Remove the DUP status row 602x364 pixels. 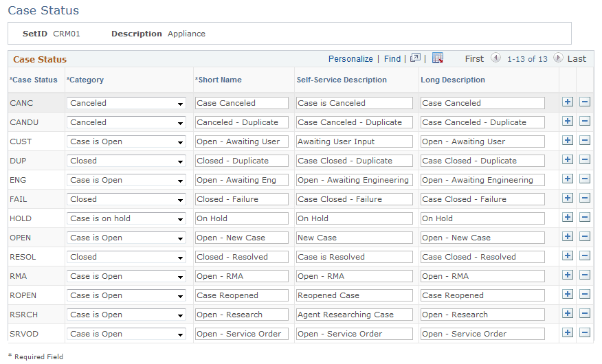584,159
